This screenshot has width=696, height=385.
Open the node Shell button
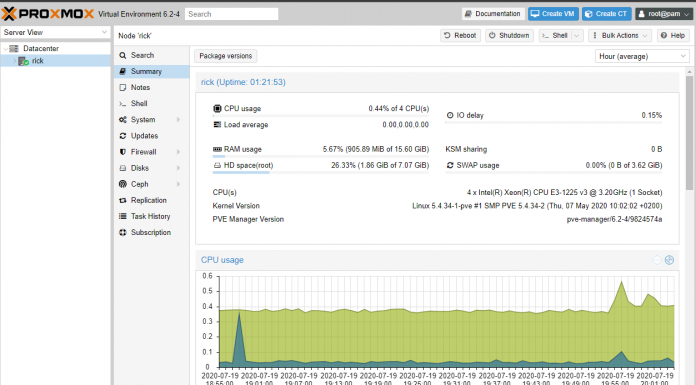(555, 36)
